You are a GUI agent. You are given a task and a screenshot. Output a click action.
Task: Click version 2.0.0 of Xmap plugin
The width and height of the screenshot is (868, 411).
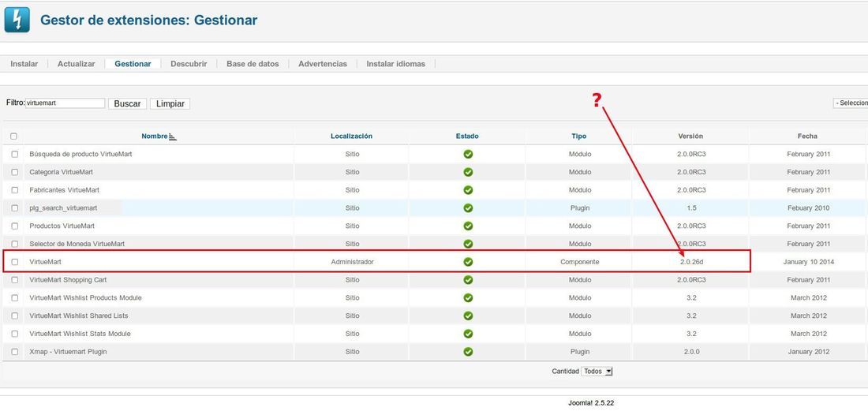coord(691,352)
